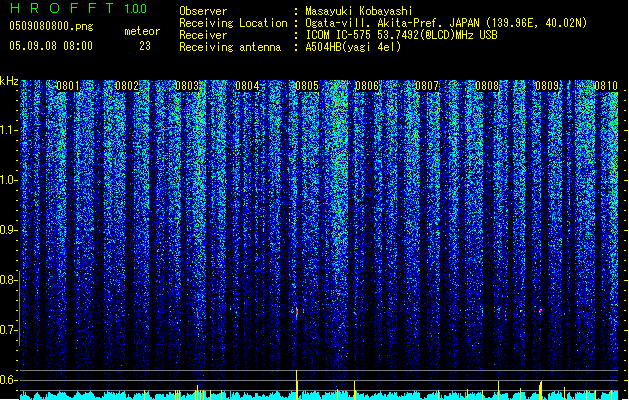Image resolution: width=629 pixels, height=400 pixels.
Task: Click the 0808 time marker
Action: click(x=487, y=86)
